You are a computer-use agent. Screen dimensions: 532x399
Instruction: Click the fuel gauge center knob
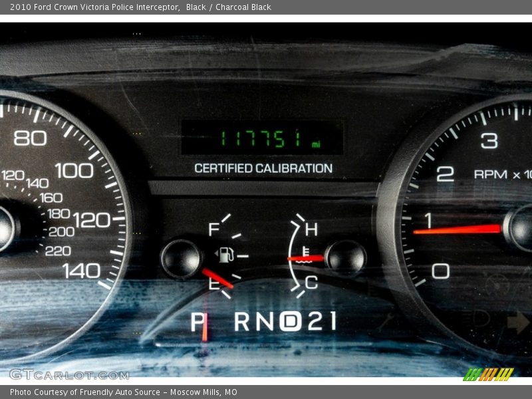(181, 259)
